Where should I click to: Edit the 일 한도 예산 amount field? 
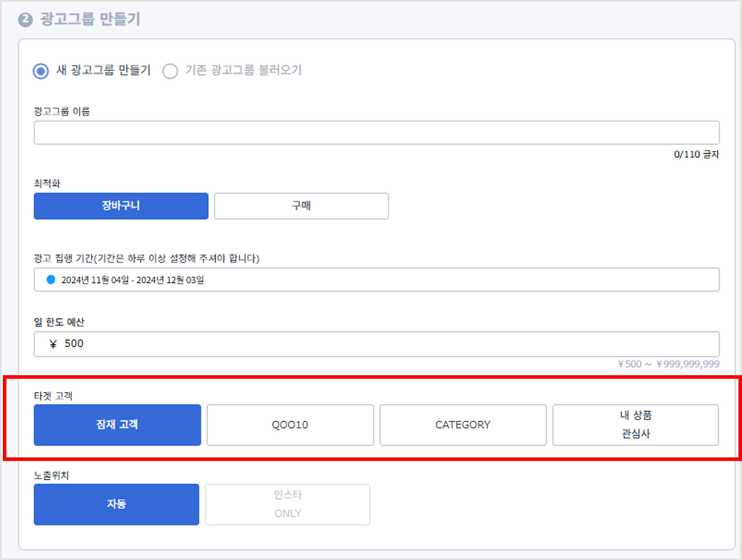(x=377, y=344)
